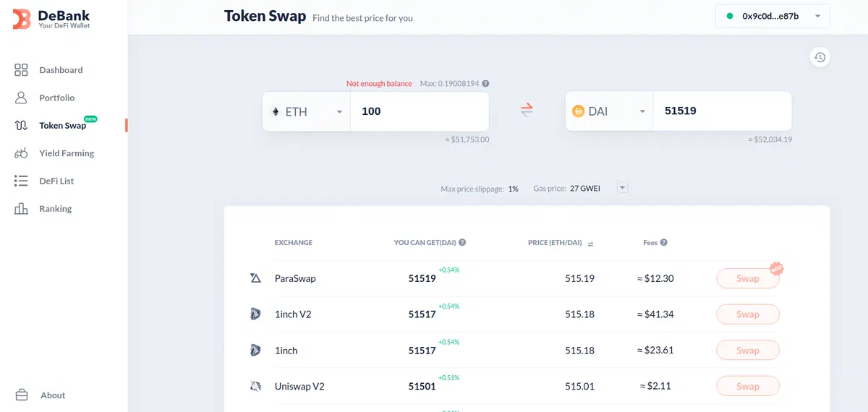Open the DAI token selector dropdown

609,111
